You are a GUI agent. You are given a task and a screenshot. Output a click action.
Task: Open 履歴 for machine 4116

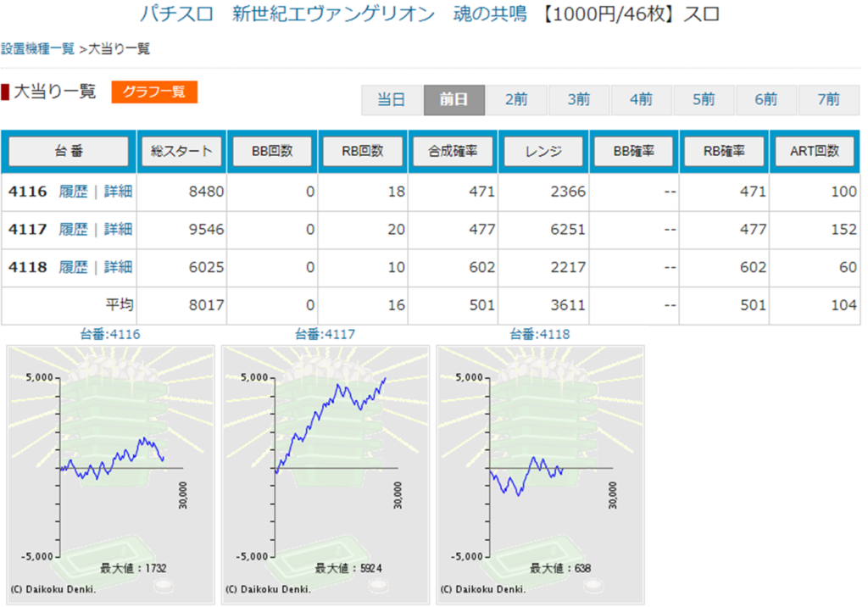click(73, 192)
